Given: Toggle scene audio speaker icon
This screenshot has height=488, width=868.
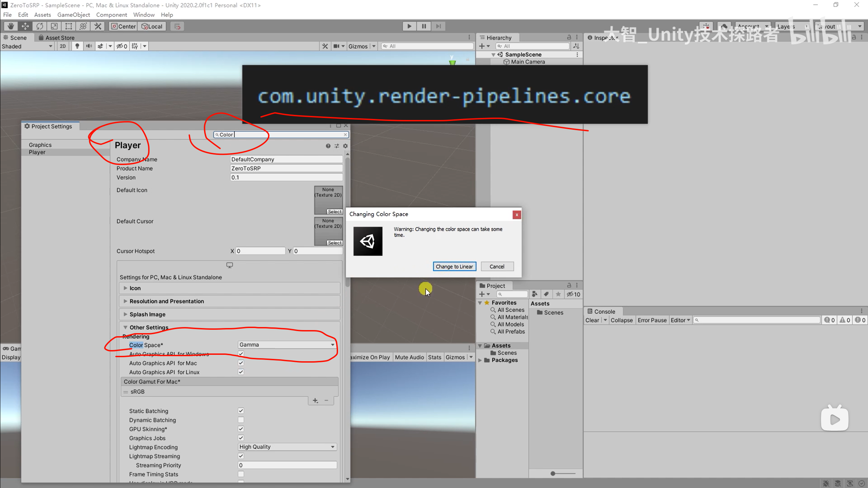Looking at the screenshot, I should [x=89, y=46].
